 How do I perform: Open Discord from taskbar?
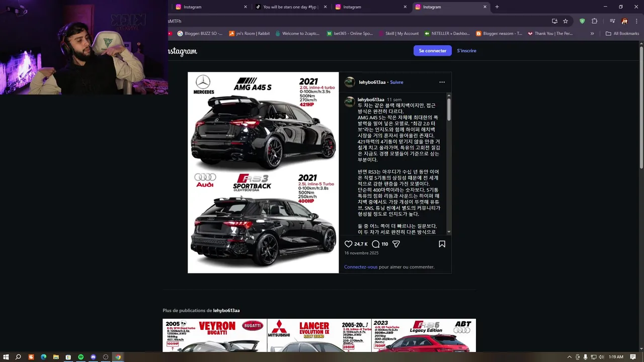coord(93,357)
